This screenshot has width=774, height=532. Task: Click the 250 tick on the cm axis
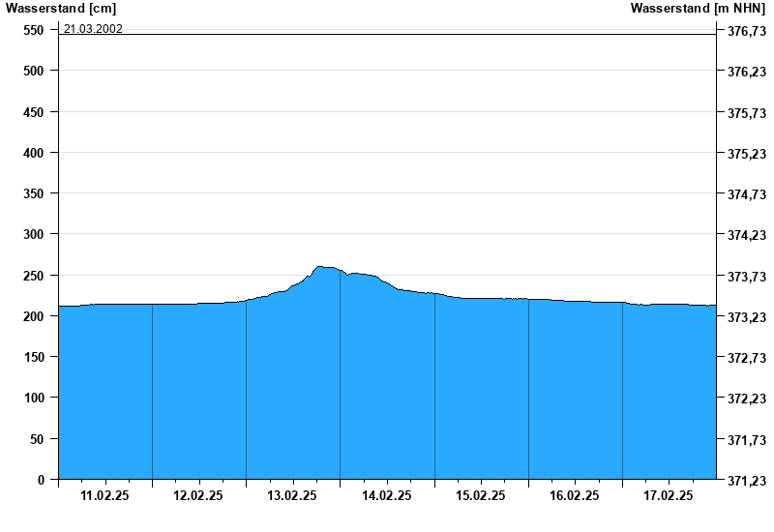[x=34, y=276]
